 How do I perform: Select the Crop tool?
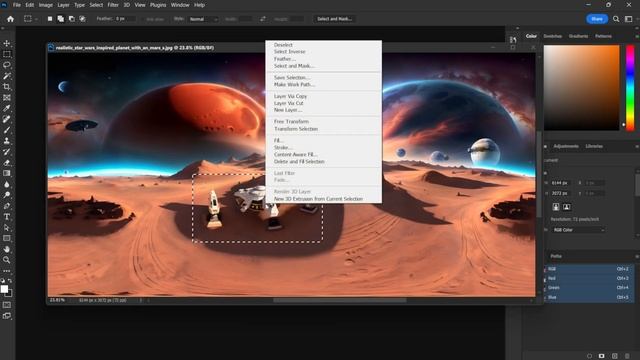pyautogui.click(x=7, y=87)
